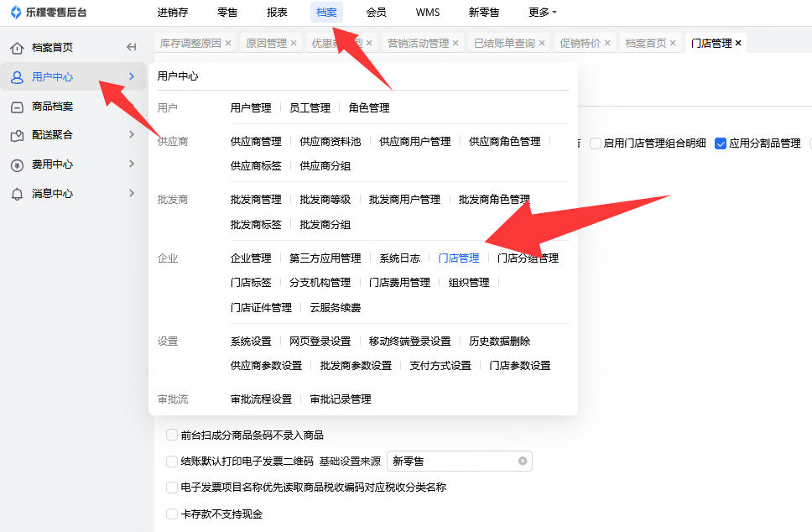
Task: Open the 更多 dropdown menu
Action: [x=542, y=12]
